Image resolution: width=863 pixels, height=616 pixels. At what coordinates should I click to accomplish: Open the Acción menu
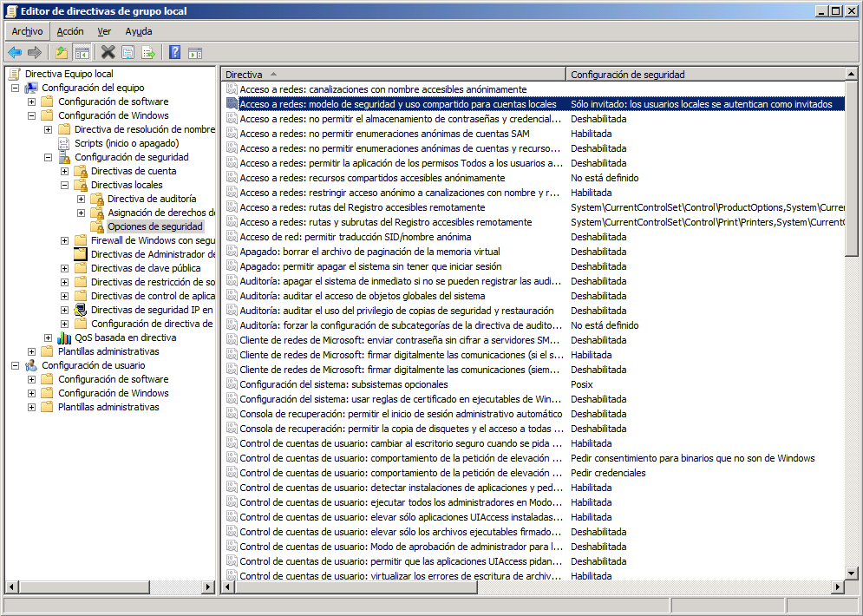70,31
